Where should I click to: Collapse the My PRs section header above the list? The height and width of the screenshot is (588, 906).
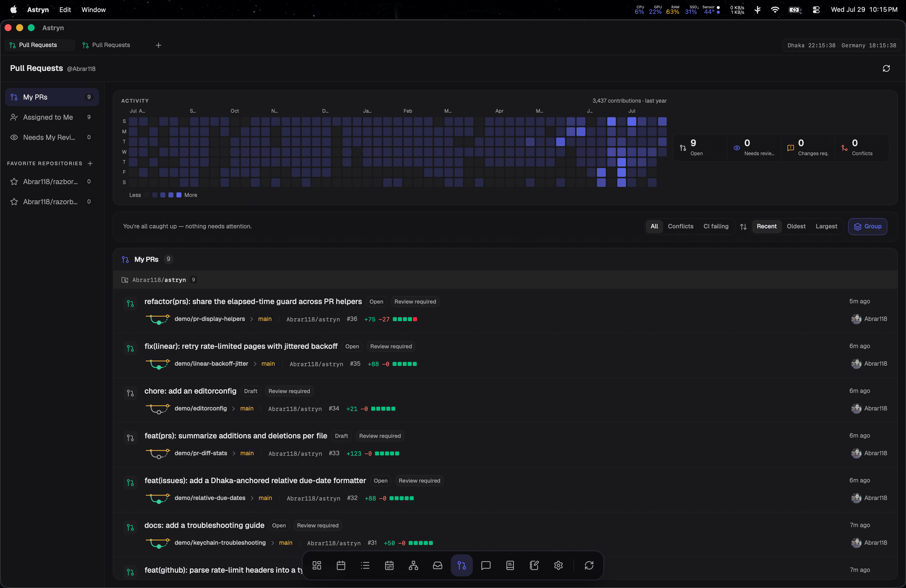(x=505, y=259)
